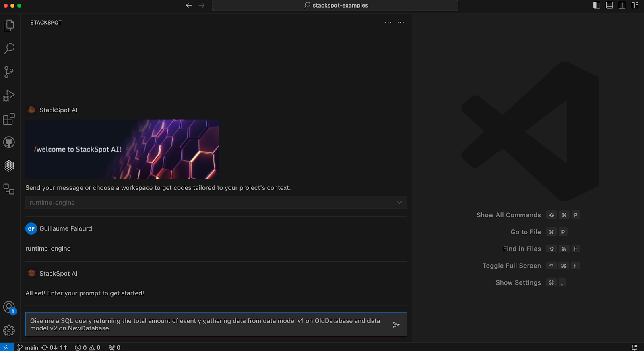Open the StackSpot AI activity bar icon
This screenshot has height=351, width=644.
(x=9, y=166)
